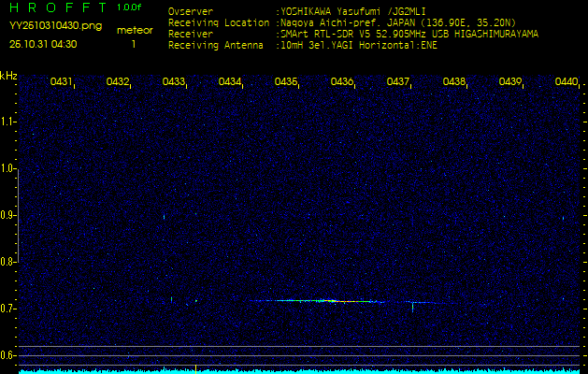Click the 0438 time marker
588x374 pixels.
454,82
